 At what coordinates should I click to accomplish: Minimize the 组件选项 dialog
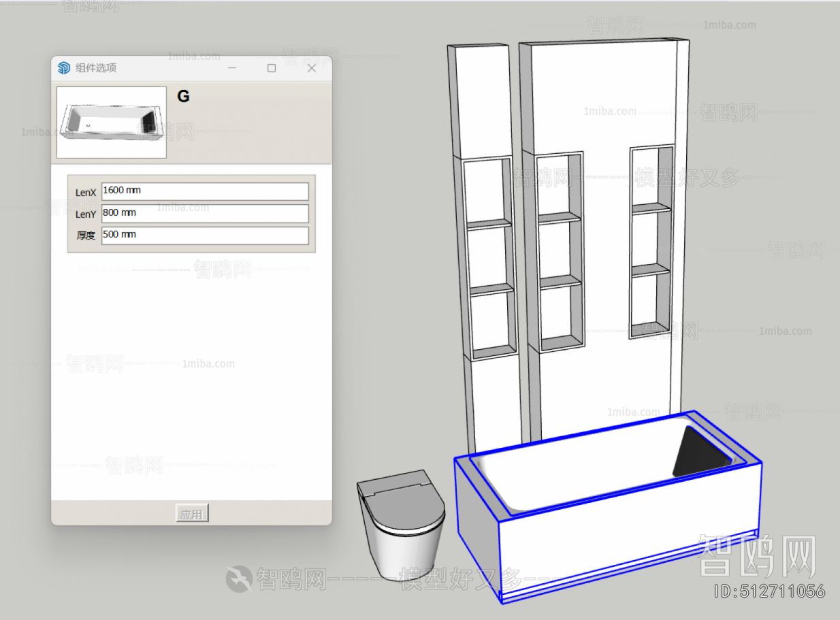(x=231, y=68)
